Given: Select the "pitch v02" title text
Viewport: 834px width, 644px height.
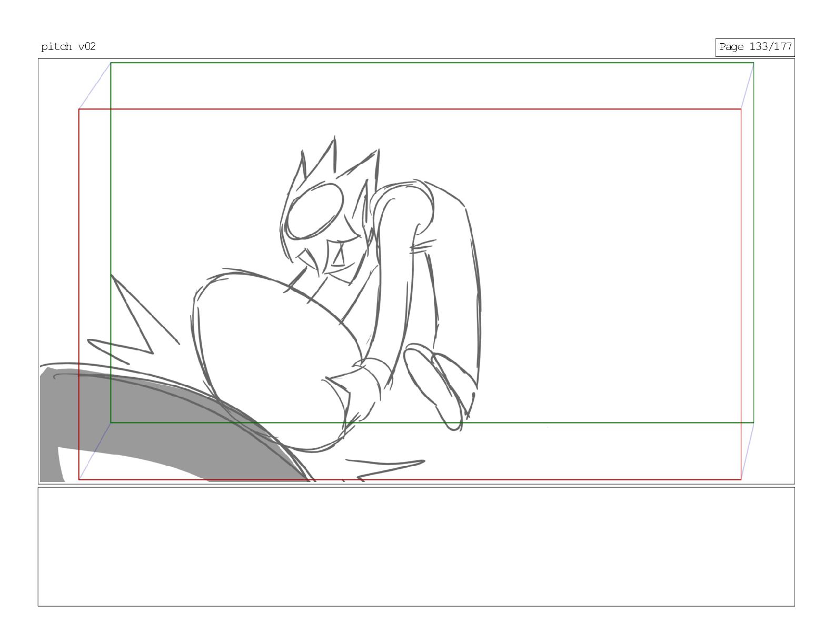Looking at the screenshot, I should pyautogui.click(x=68, y=47).
